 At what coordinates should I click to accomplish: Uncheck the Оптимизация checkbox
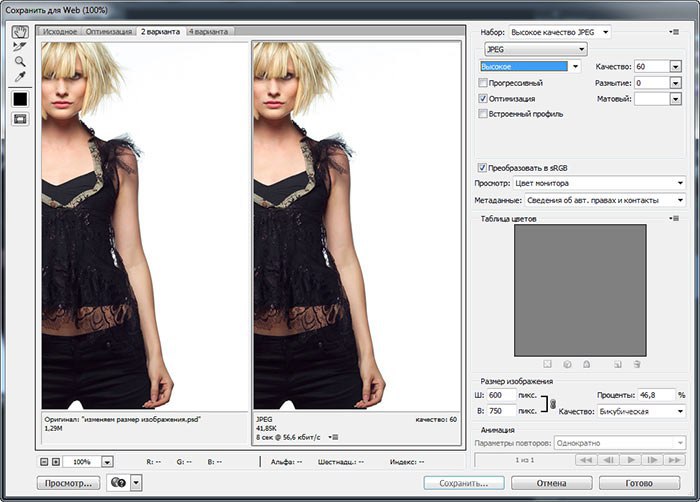pos(484,99)
